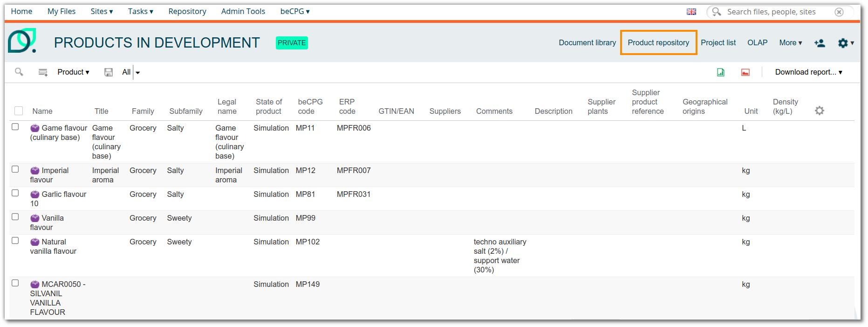Open the column settings gear icon

point(820,111)
